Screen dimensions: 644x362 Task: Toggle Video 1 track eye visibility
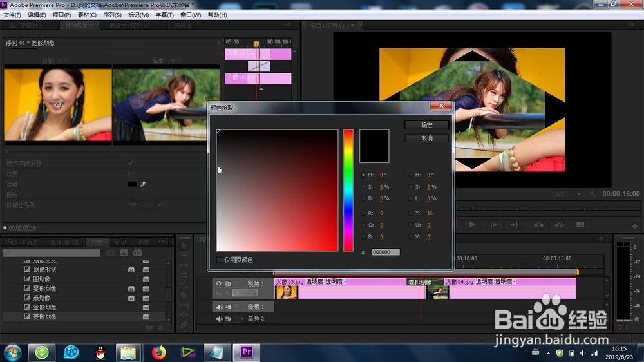click(218, 283)
